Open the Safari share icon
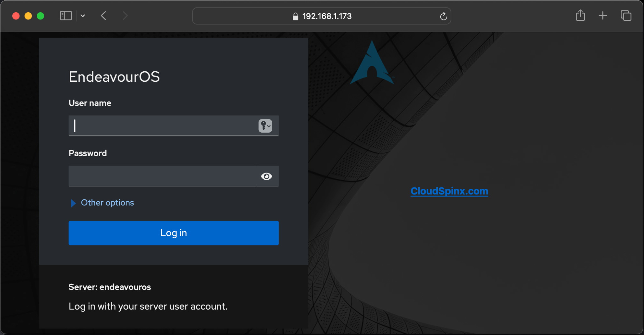The image size is (644, 335). (580, 15)
